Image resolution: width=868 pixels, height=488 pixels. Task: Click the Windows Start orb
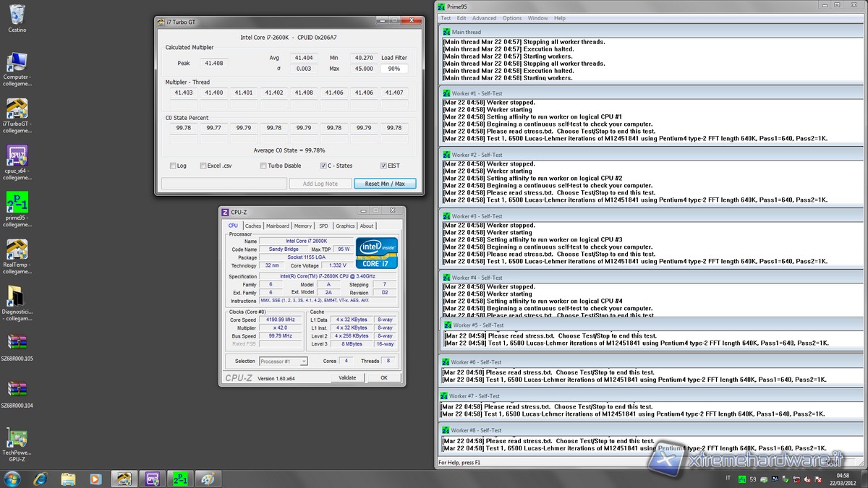tap(12, 478)
